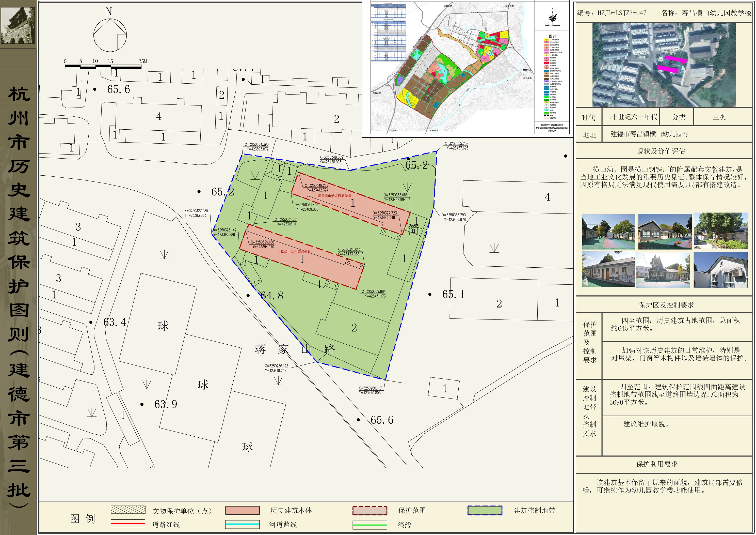Click the 25M scale bar label

142,61
